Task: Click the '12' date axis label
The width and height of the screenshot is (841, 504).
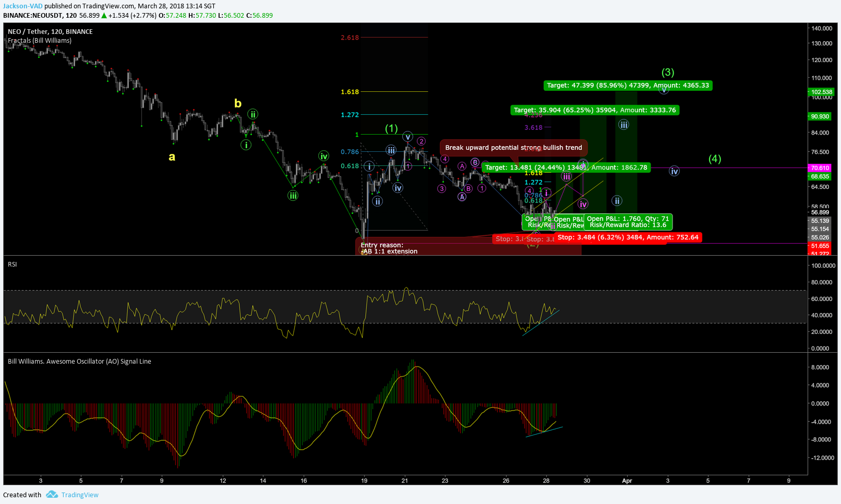Action: [223, 481]
